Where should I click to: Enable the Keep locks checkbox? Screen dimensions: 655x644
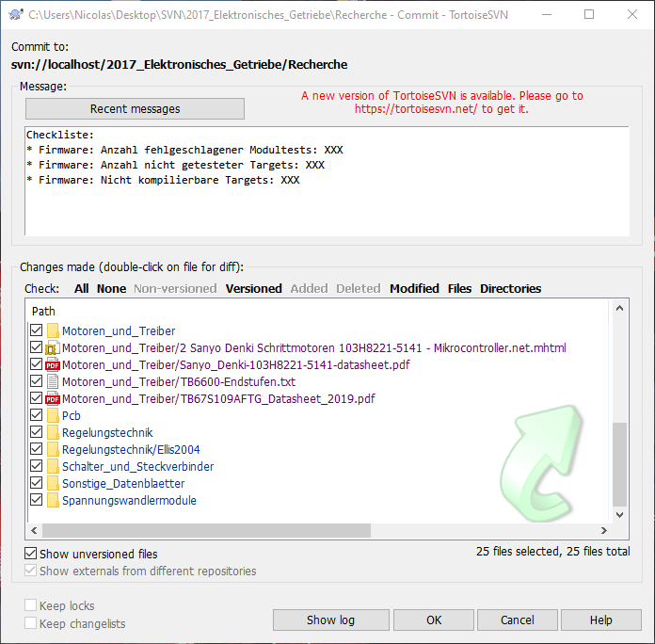[x=30, y=605]
